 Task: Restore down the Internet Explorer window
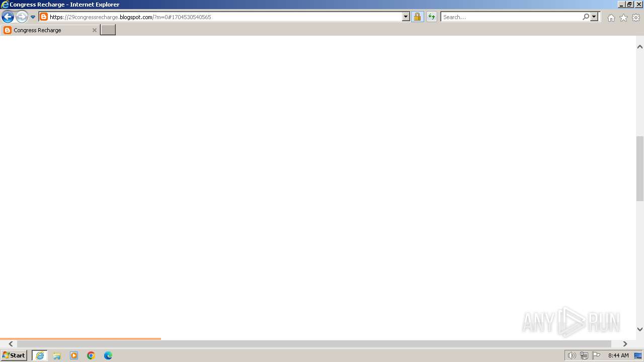[629, 4]
